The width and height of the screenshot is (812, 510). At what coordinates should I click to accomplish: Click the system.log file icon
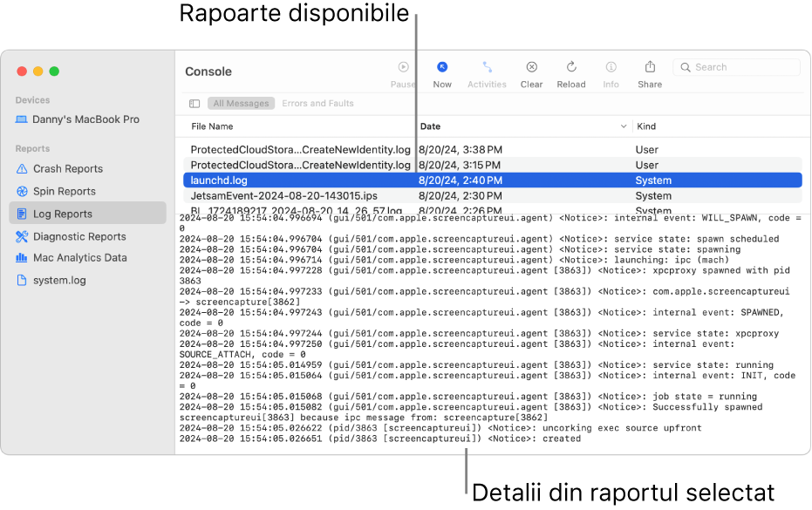(x=22, y=280)
